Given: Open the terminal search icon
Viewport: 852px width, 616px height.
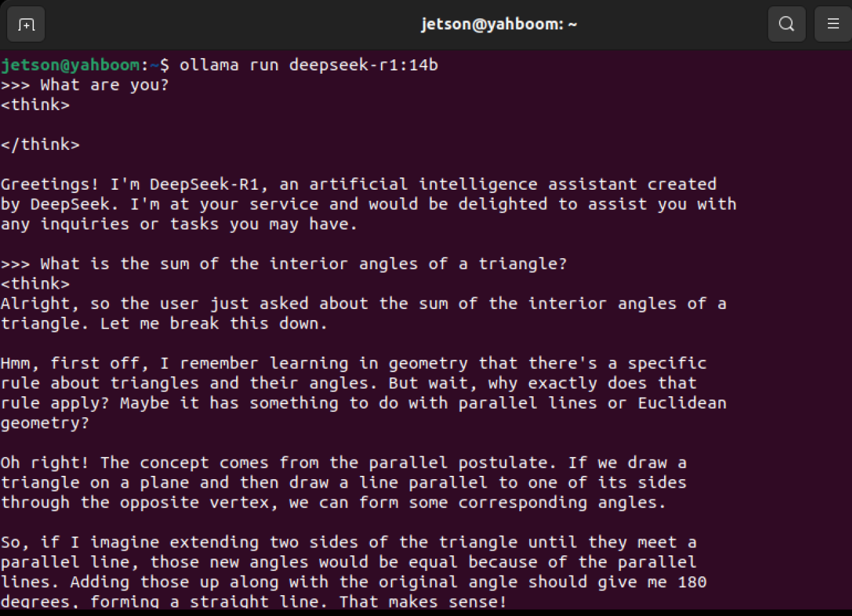Looking at the screenshot, I should click(787, 25).
